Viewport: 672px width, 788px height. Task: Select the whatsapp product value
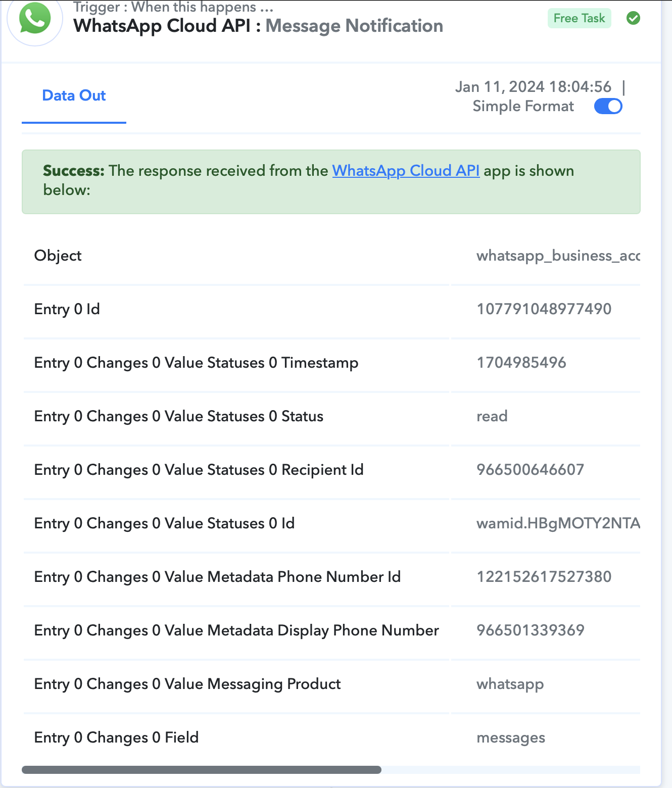point(510,684)
